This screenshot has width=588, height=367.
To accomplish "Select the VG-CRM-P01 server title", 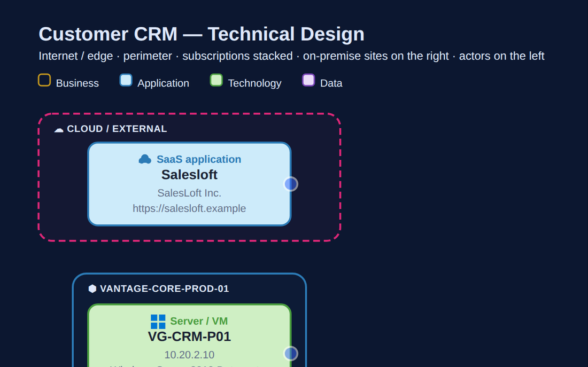I will 189,337.
